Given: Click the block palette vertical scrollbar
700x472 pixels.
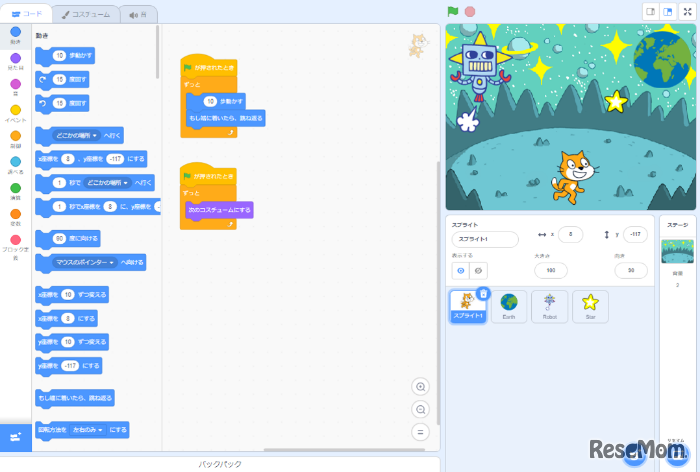Looking at the screenshot, I should point(157,51).
